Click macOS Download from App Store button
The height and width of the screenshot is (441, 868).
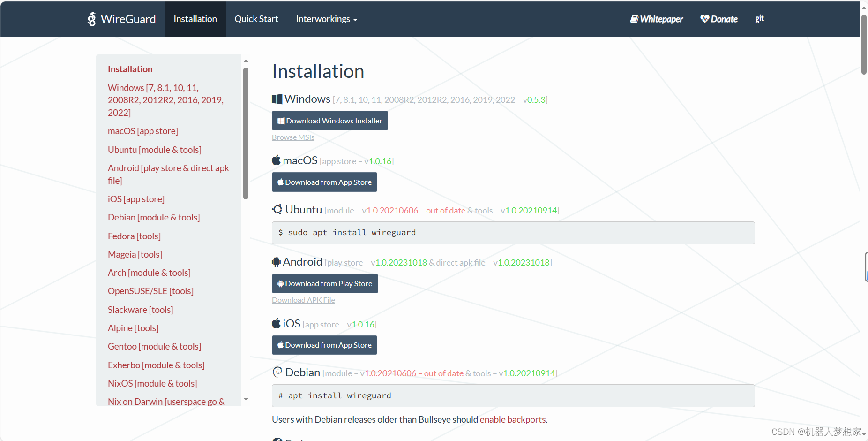324,182
